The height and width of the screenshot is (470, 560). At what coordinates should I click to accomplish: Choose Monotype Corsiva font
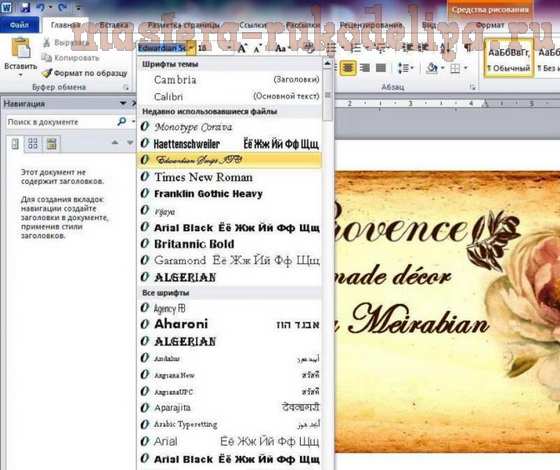[229, 126]
